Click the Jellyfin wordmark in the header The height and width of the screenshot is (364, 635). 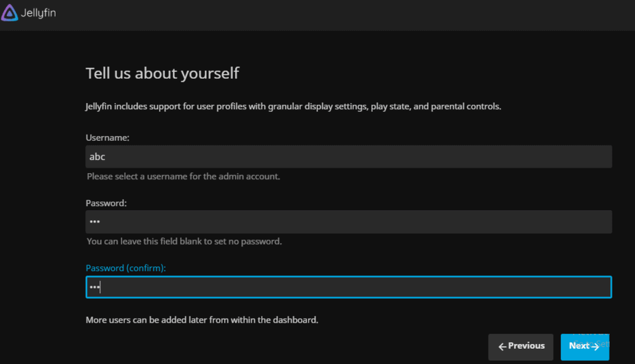[38, 13]
